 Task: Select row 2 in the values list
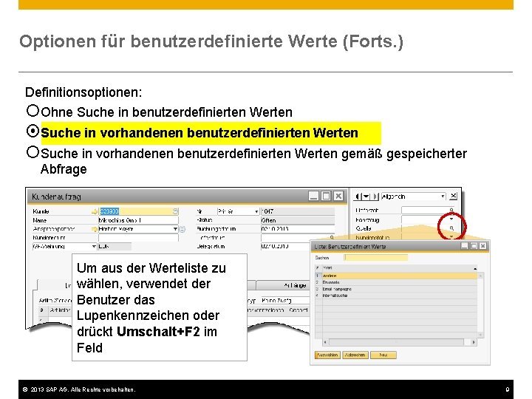pos(396,282)
